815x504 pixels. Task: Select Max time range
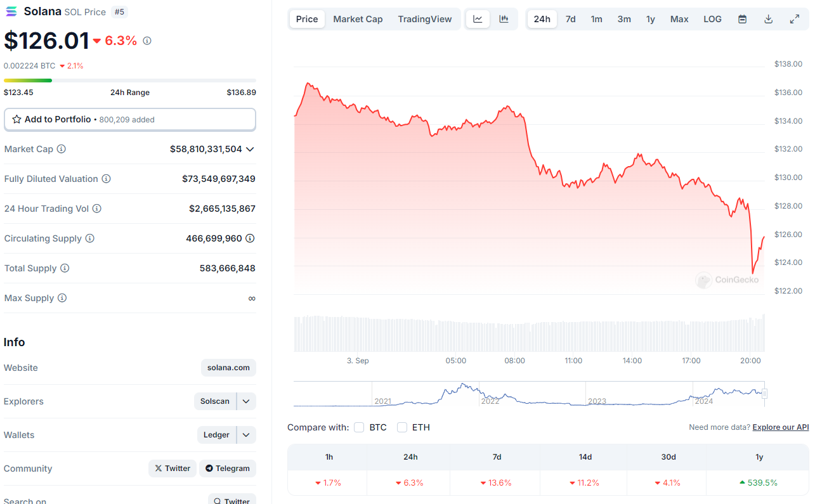pos(679,19)
